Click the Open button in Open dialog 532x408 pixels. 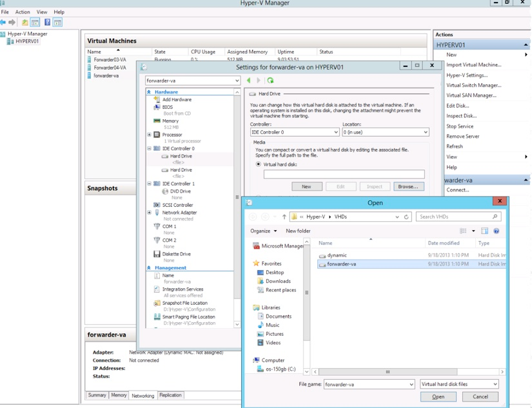[x=438, y=396]
